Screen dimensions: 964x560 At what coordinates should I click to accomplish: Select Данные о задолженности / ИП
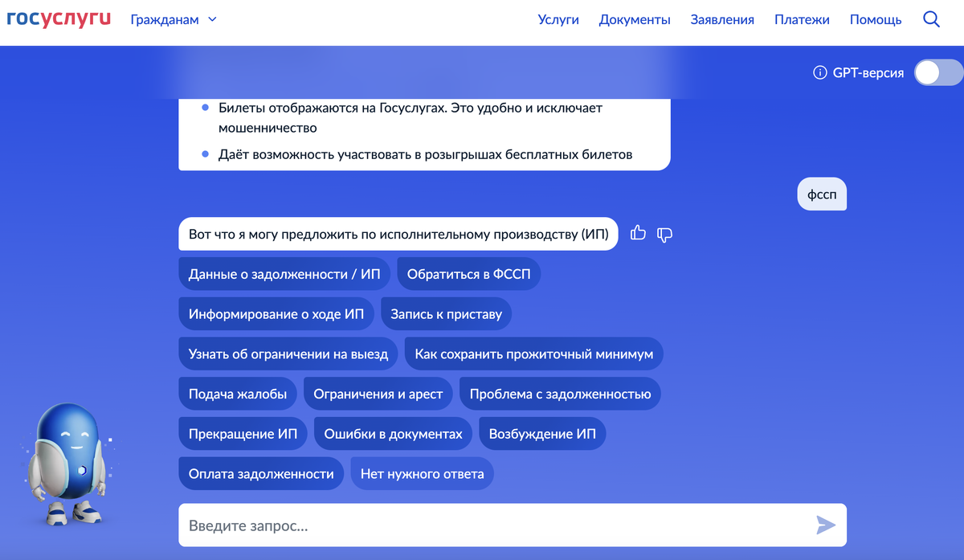(284, 273)
